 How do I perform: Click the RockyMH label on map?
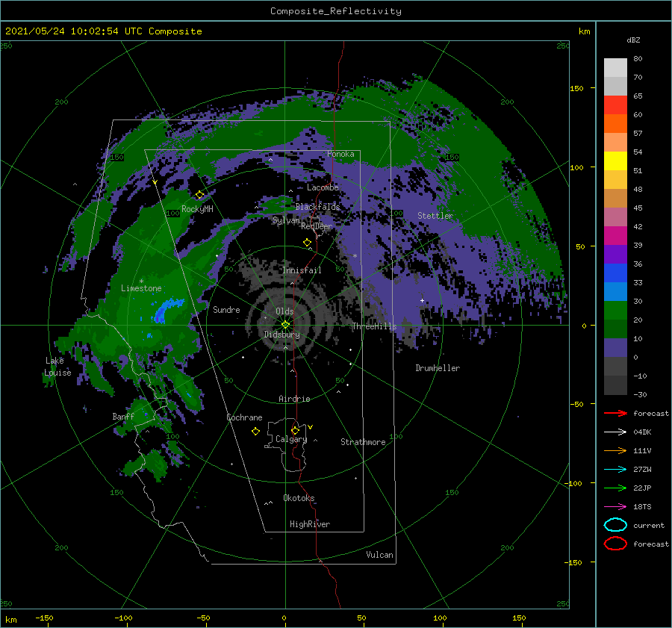(197, 209)
